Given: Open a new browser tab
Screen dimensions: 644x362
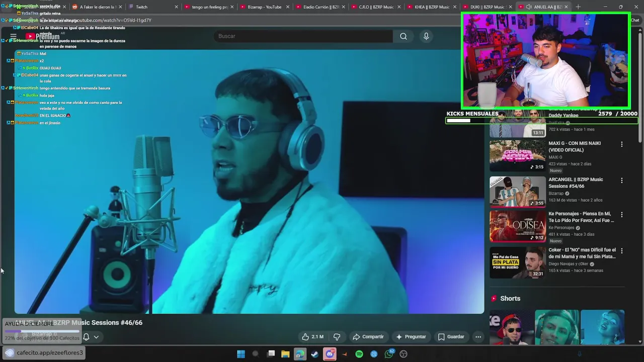Looking at the screenshot, I should click(578, 7).
